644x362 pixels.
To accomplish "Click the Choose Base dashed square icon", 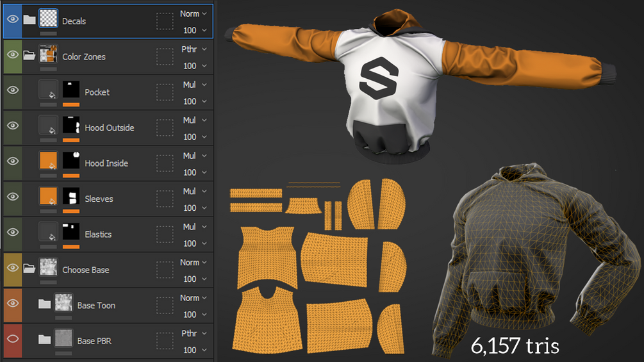I will (165, 270).
